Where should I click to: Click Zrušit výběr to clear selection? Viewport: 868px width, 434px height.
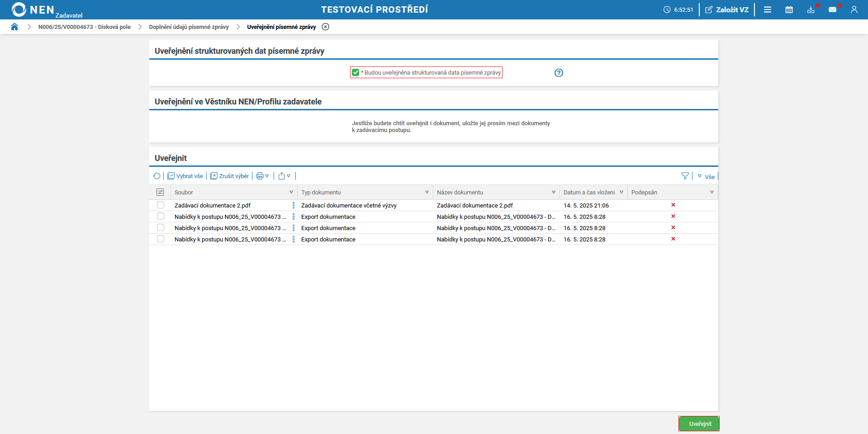pos(230,176)
